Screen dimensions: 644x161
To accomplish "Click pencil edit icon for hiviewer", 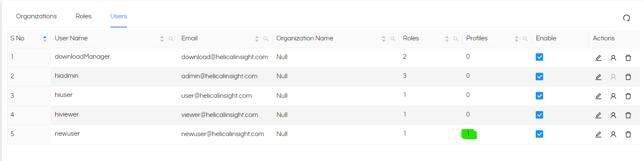I will 598,115.
